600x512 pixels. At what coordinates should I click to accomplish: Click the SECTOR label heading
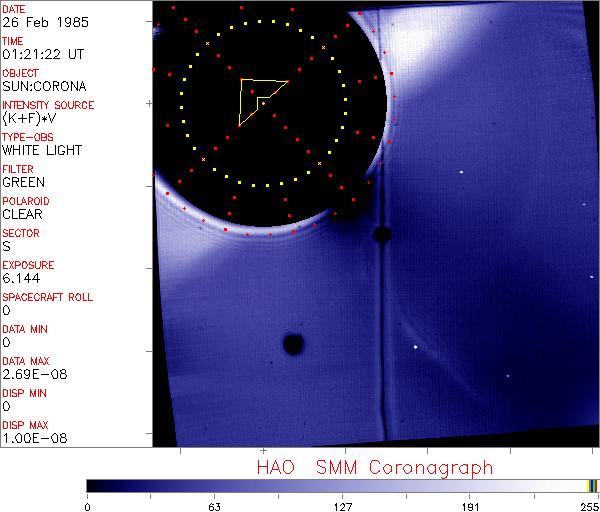pyautogui.click(x=21, y=233)
